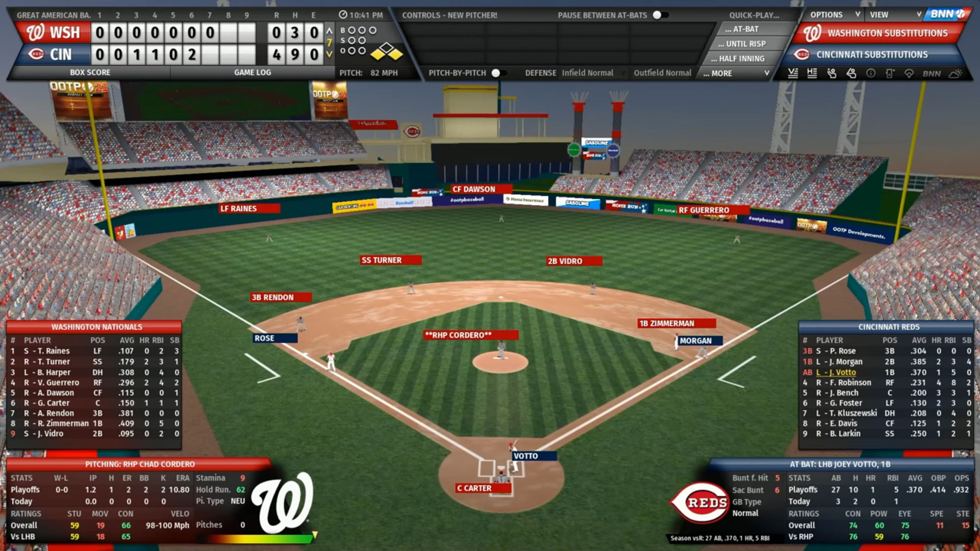
Task: Click the Game Log view tab
Action: pyautogui.click(x=253, y=72)
